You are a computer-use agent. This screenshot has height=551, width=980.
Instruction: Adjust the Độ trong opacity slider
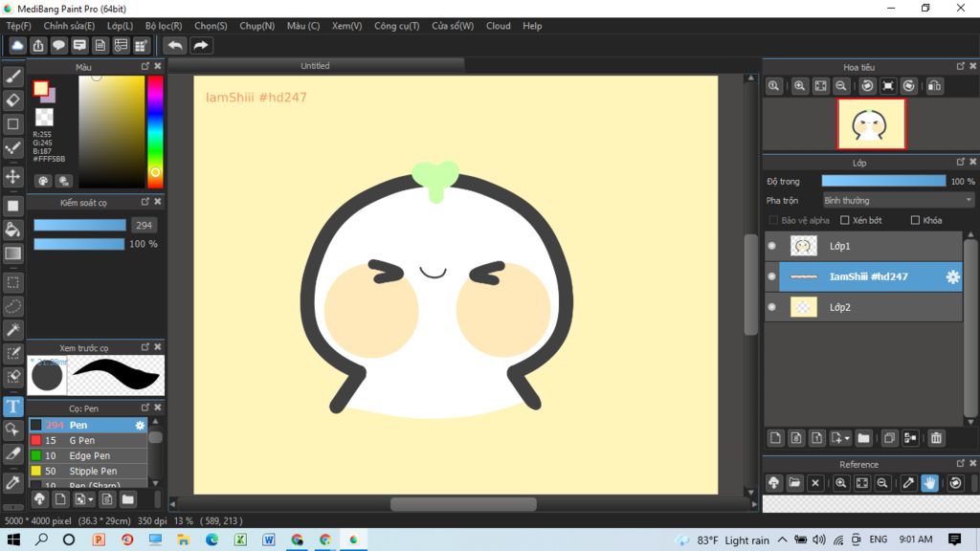pyautogui.click(x=883, y=181)
